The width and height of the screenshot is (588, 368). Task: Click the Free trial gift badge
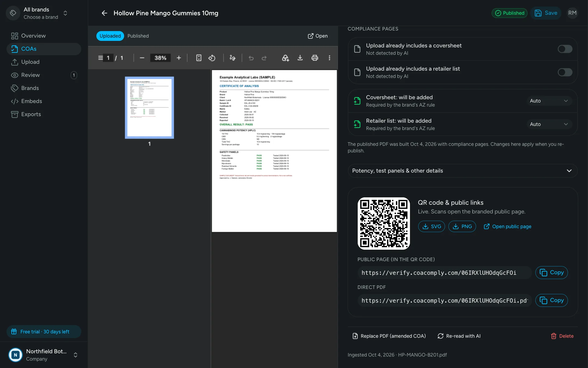click(44, 332)
